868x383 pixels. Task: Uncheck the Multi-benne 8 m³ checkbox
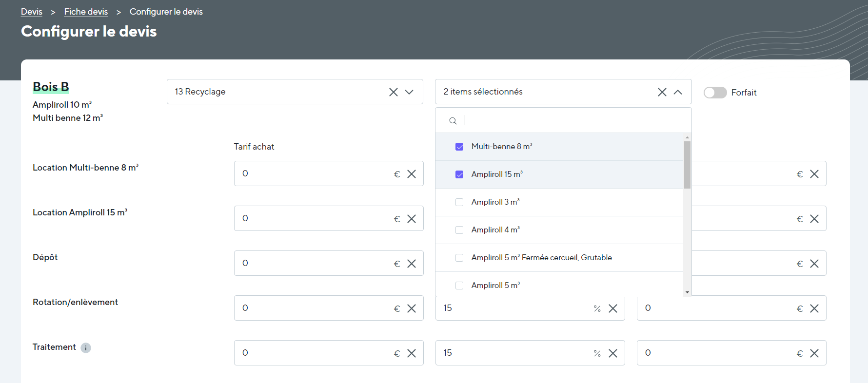tap(459, 147)
